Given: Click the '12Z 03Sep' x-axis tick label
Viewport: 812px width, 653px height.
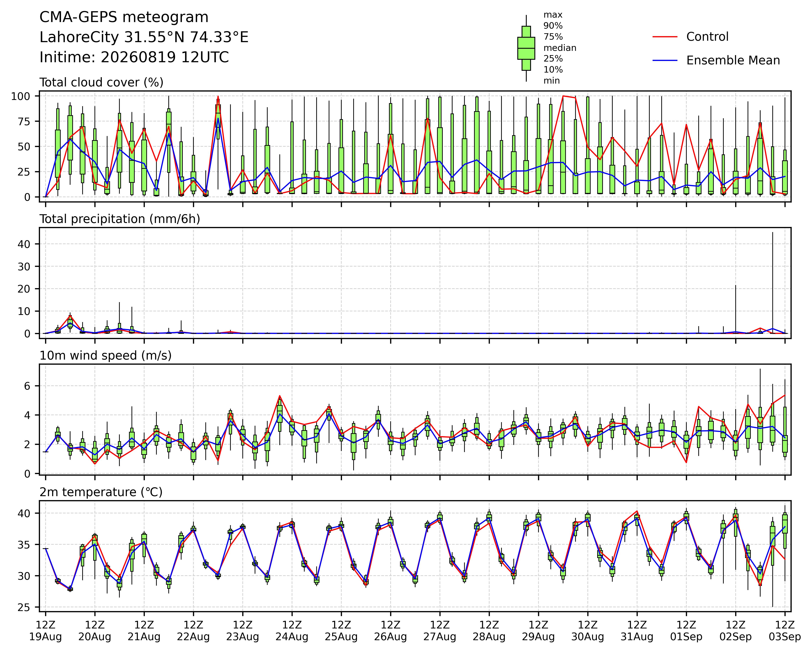Looking at the screenshot, I should 785,631.
